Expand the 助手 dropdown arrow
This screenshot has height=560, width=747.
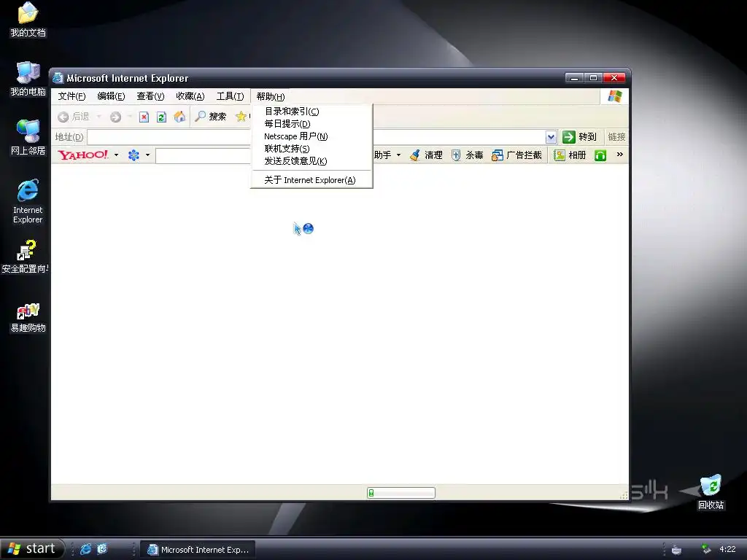point(399,155)
